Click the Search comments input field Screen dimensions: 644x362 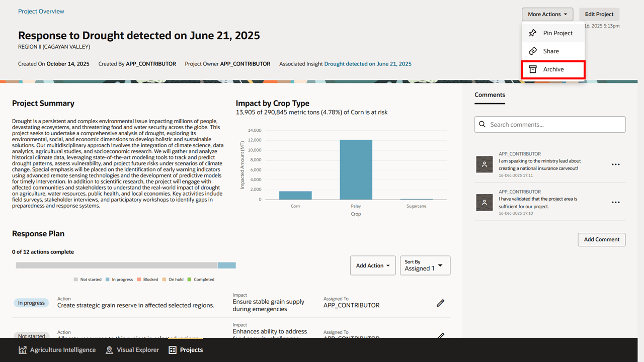549,124
